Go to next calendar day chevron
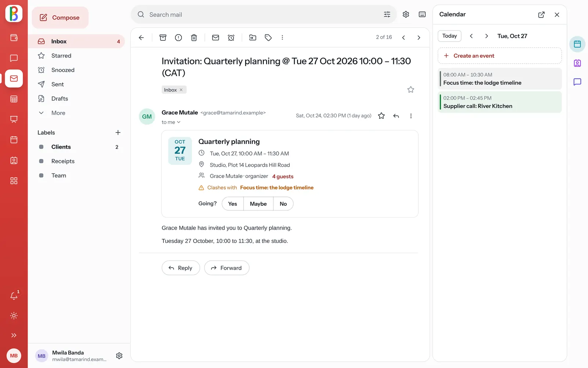Viewport: 588px width, 368px height. 487,36
